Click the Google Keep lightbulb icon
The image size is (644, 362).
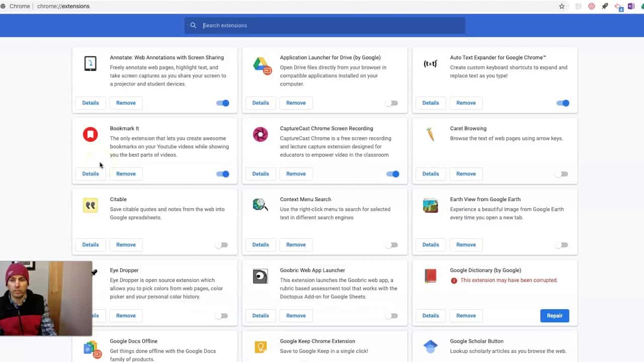coord(260,347)
